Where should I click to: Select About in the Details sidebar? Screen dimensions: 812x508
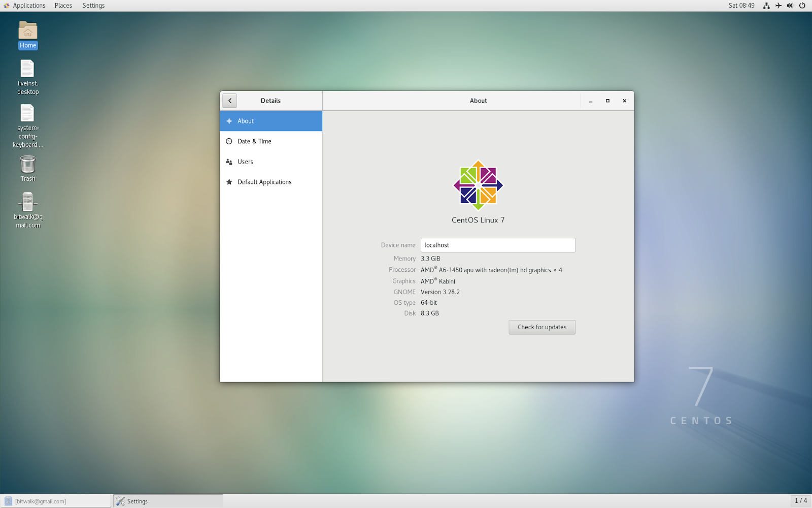271,121
